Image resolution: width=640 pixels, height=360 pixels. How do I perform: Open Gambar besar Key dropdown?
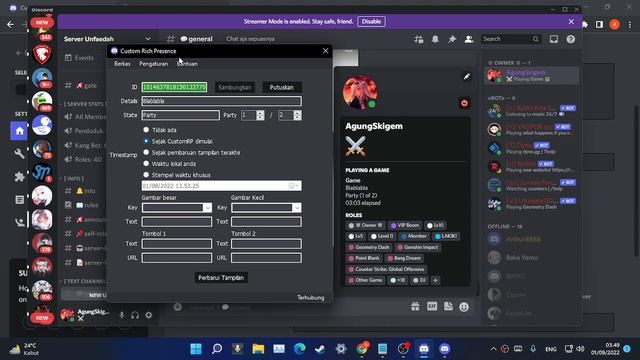coord(207,208)
